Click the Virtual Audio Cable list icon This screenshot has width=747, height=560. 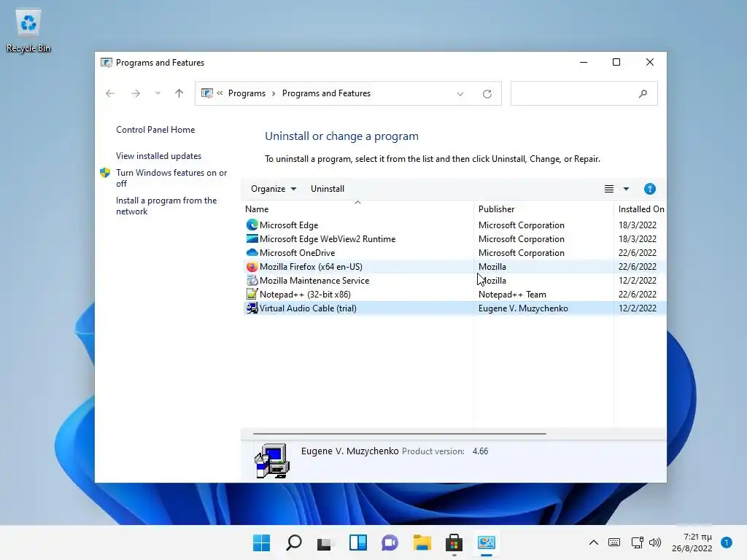pyautogui.click(x=252, y=308)
